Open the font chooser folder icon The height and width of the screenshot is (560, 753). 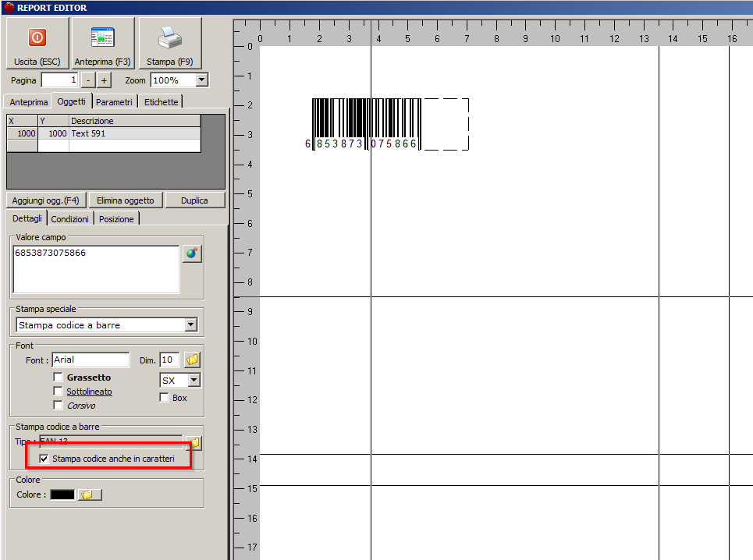[x=193, y=360]
